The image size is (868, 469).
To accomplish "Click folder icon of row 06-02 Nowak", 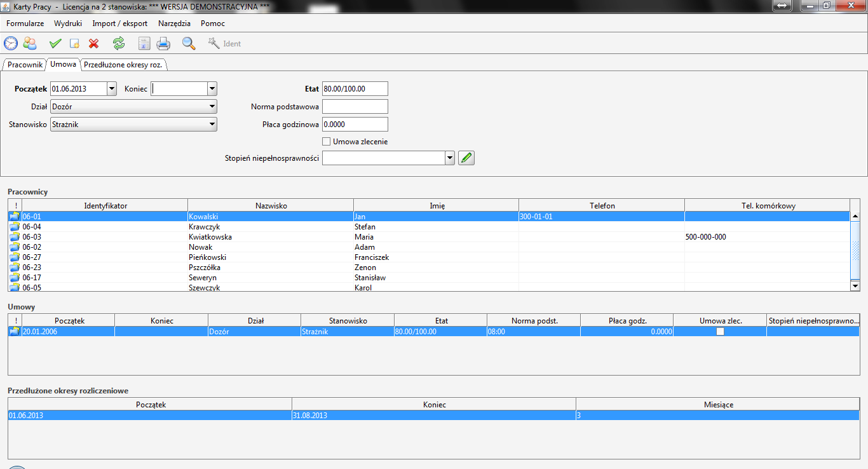I will click(15, 247).
